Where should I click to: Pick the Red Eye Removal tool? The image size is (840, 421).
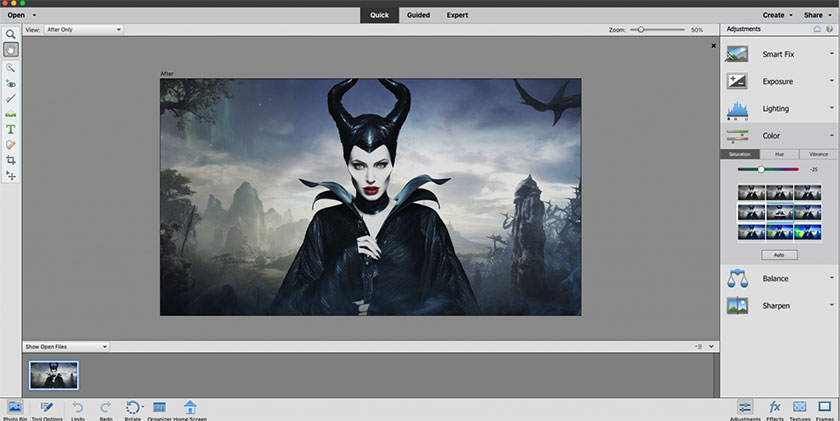10,84
